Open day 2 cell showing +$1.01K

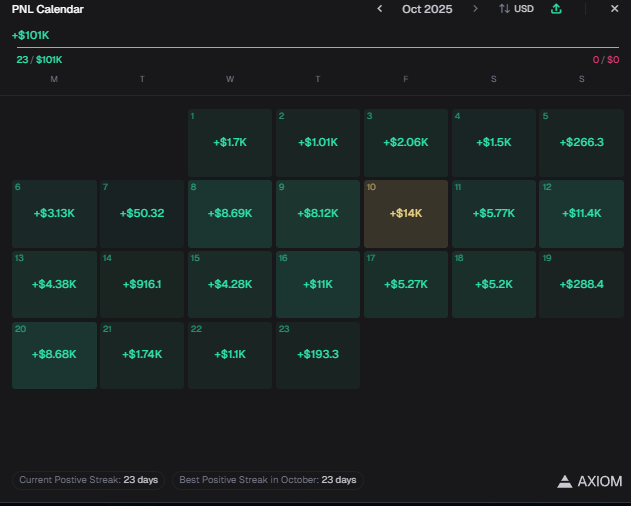(318, 143)
